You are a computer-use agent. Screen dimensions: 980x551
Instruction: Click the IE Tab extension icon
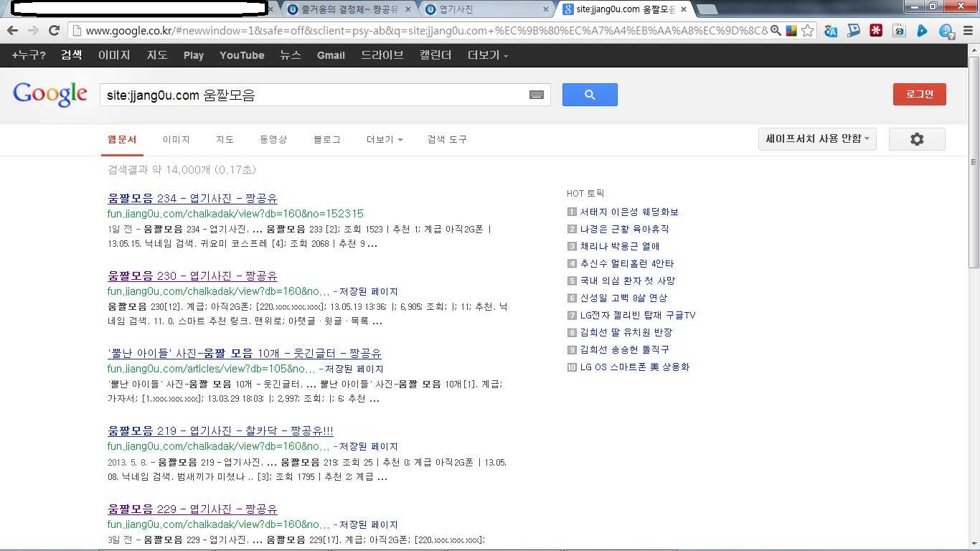click(899, 31)
